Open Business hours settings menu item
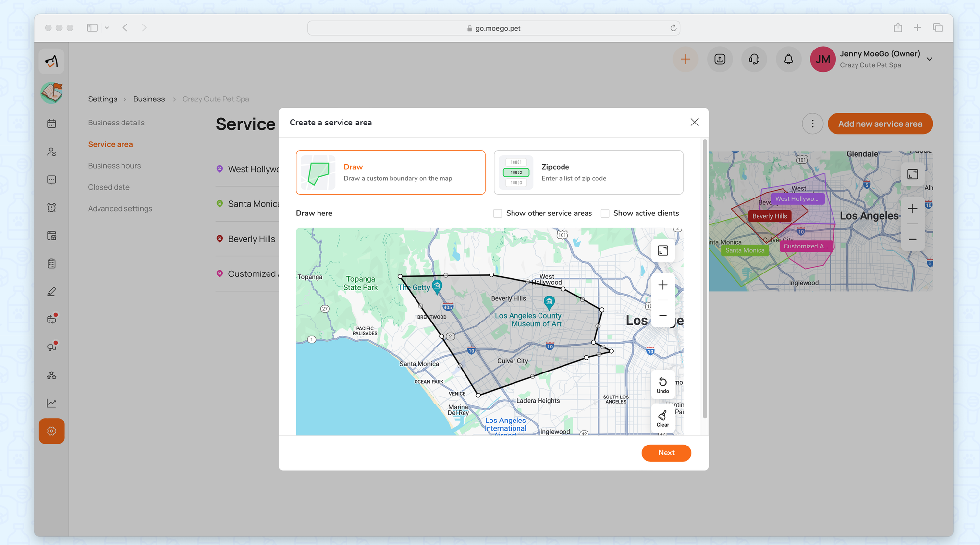The height and width of the screenshot is (545, 980). click(x=114, y=166)
